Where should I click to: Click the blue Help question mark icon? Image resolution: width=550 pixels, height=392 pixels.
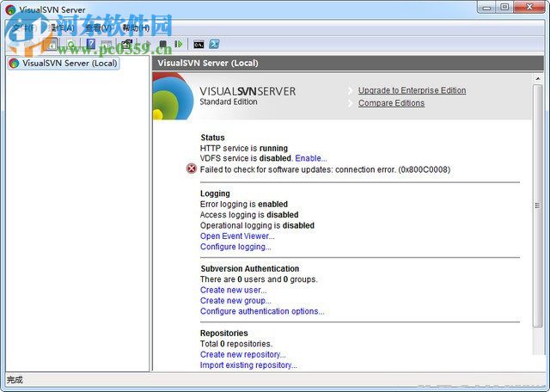point(91,44)
